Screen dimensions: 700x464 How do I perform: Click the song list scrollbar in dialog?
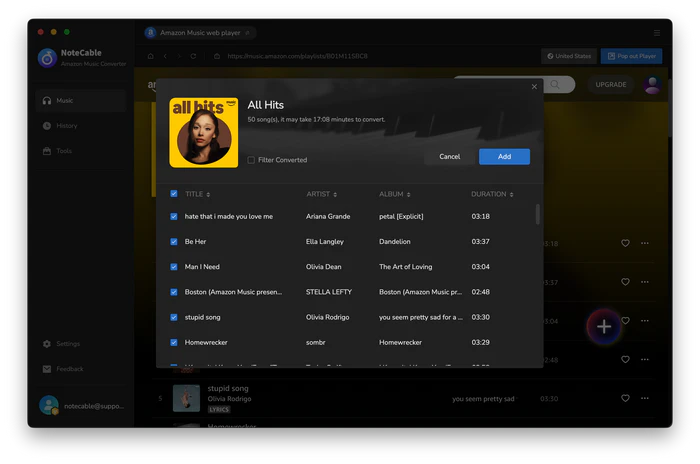[537, 214]
